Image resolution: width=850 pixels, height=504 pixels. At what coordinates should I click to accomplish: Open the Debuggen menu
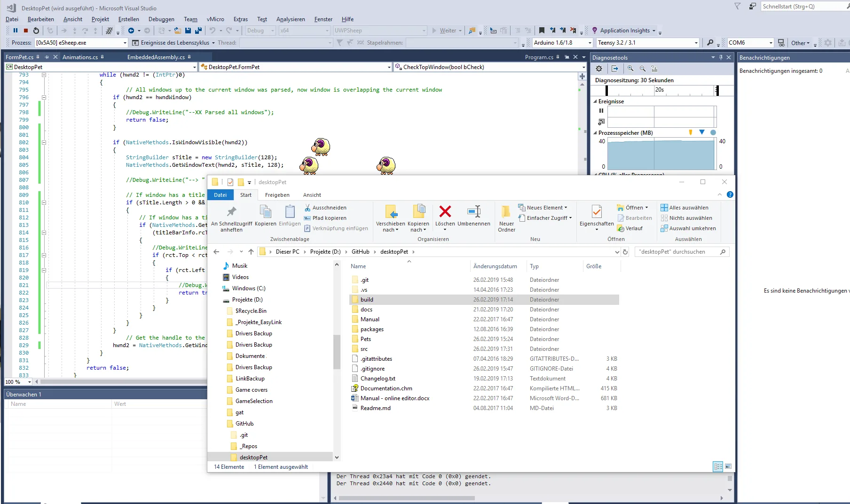pos(161,19)
